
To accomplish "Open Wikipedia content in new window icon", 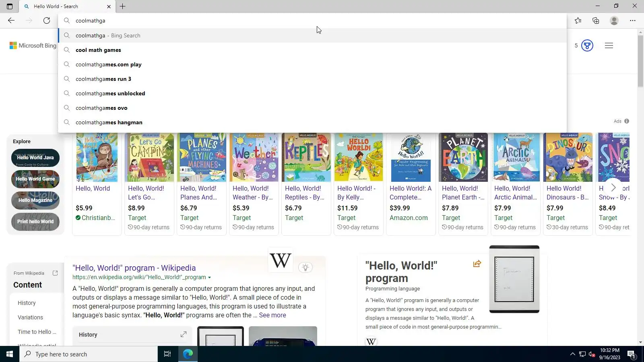I will [x=55, y=273].
